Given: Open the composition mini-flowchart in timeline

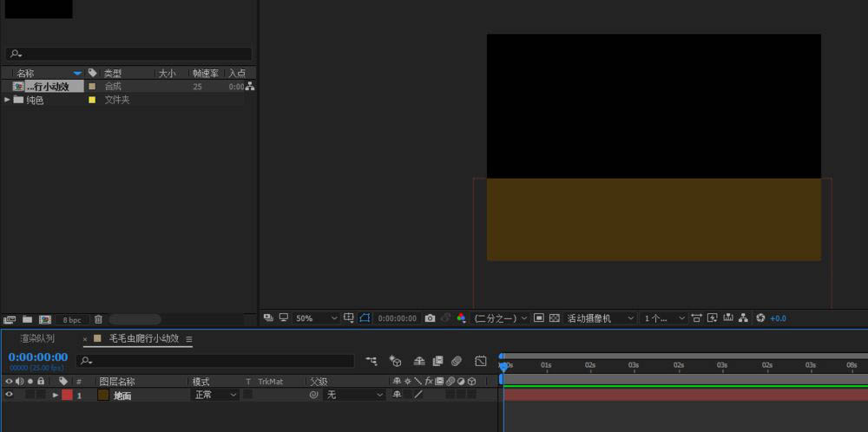Looking at the screenshot, I should click(372, 360).
